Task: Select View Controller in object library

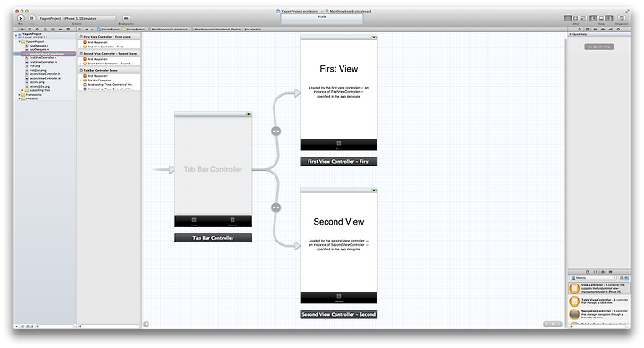Action: point(598,288)
